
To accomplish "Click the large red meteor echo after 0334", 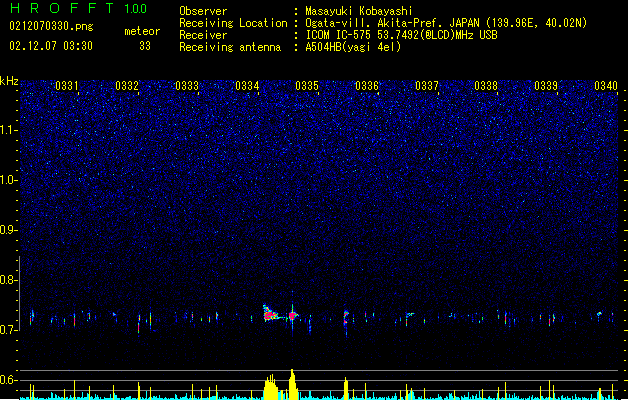I will (270, 315).
